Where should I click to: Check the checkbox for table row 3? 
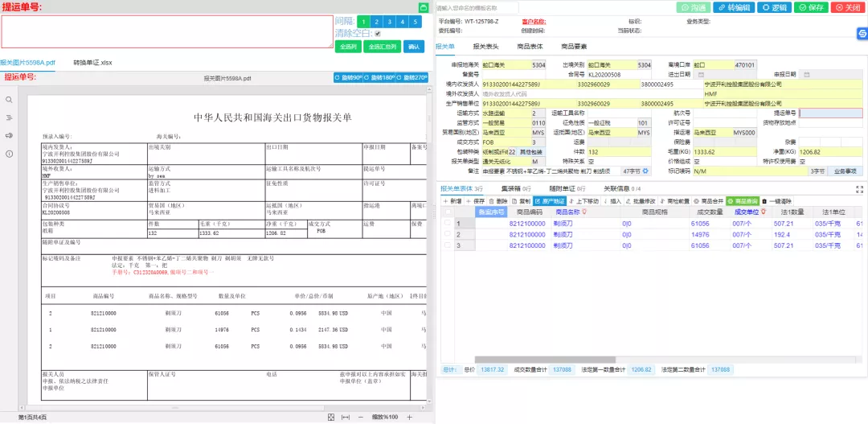click(x=448, y=245)
